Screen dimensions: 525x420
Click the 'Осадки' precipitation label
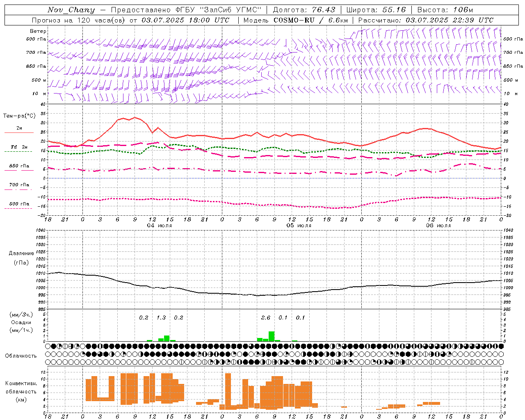coord(21,322)
